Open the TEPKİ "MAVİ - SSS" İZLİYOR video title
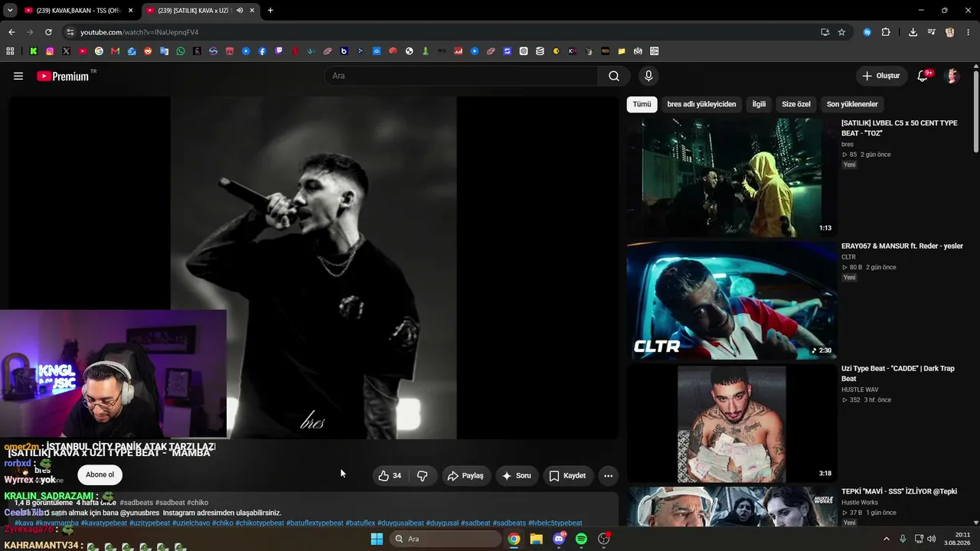The width and height of the screenshot is (980, 551). (900, 491)
